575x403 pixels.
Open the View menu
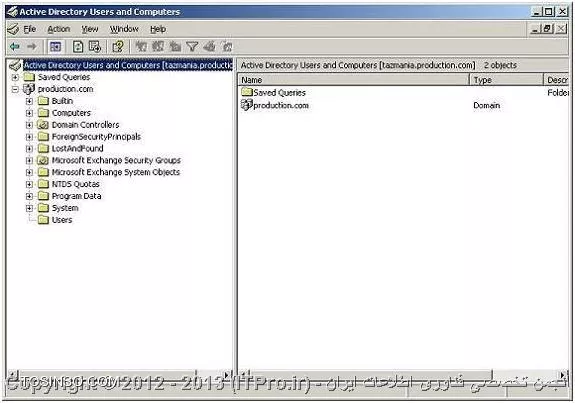click(90, 29)
